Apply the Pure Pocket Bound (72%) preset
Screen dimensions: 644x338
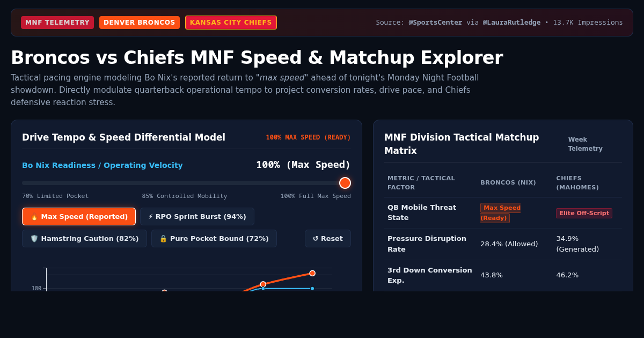(214, 239)
